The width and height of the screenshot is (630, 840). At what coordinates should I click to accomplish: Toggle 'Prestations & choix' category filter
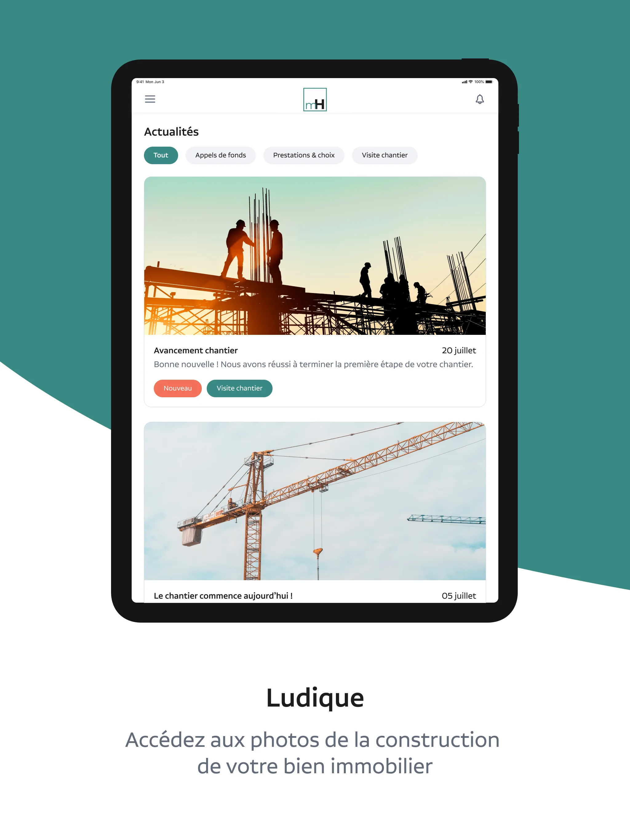304,155
